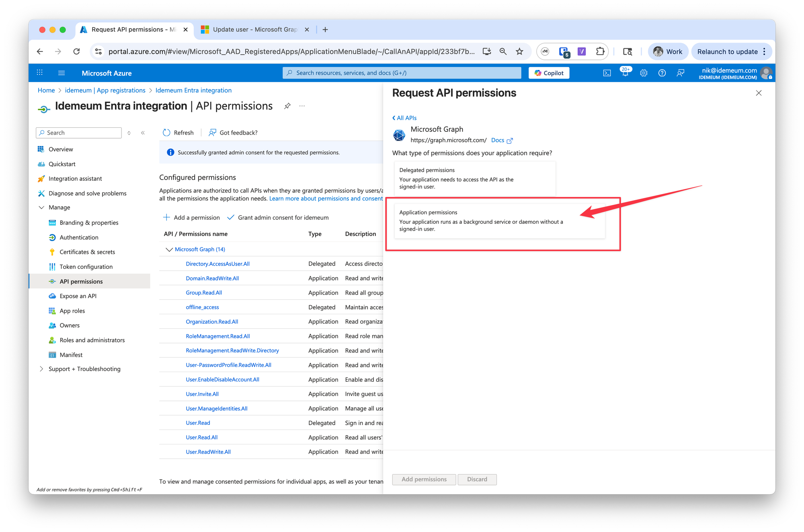Open Certificates & secrets

87,252
